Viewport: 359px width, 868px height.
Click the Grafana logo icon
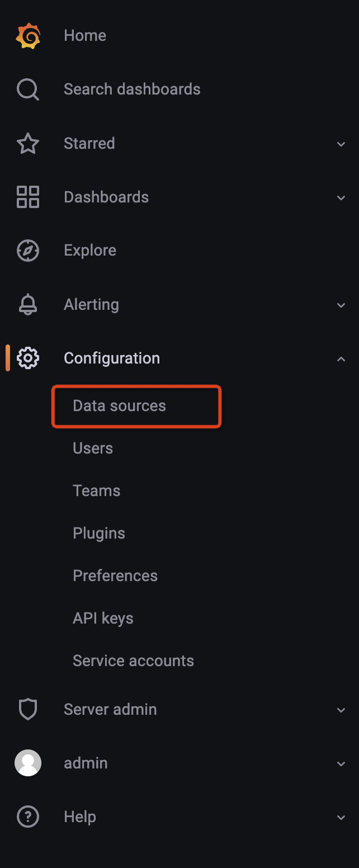point(28,36)
